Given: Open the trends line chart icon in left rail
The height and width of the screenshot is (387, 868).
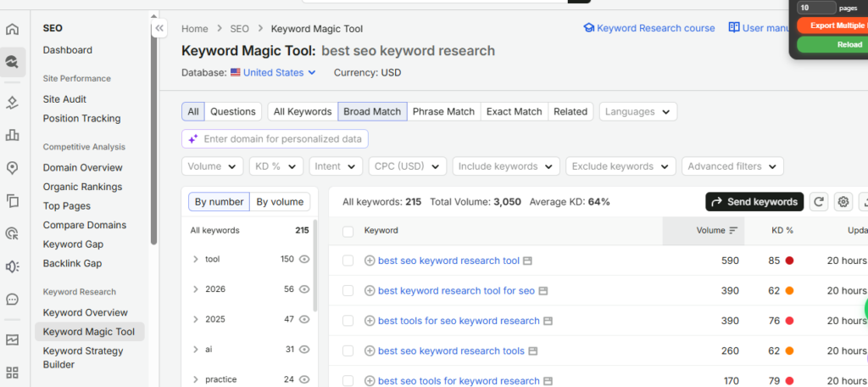Looking at the screenshot, I should pyautogui.click(x=12, y=339).
